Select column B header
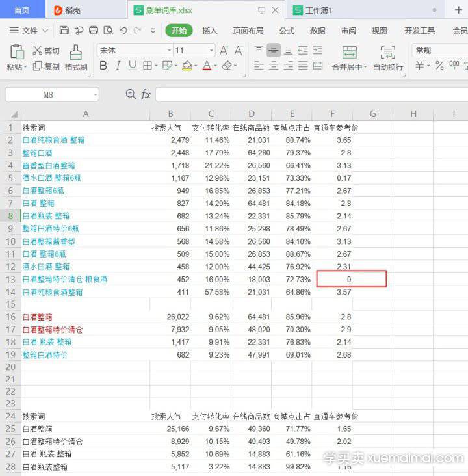The width and height of the screenshot is (468, 476). tap(170, 114)
